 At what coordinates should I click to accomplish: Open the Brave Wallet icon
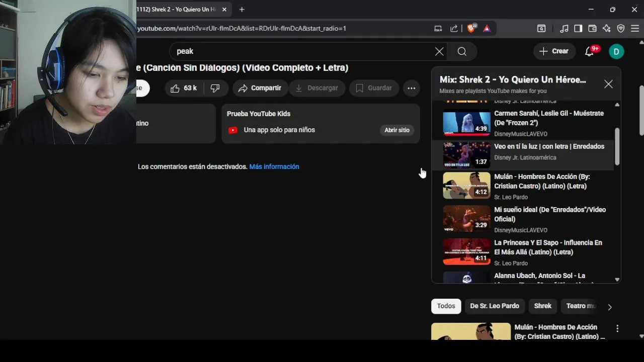592,29
